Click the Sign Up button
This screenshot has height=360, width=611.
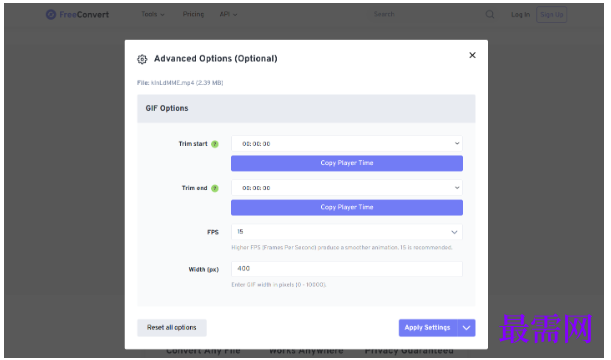[x=551, y=14]
